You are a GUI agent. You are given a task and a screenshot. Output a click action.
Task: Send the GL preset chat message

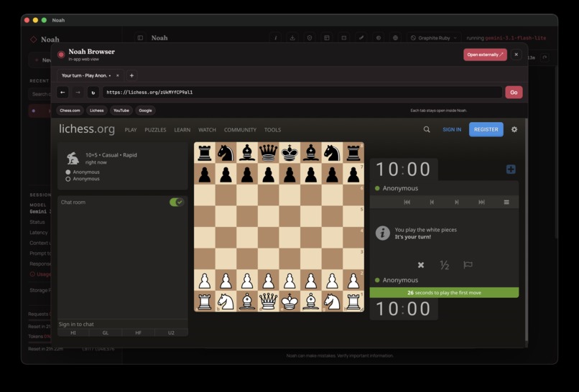[106, 333]
